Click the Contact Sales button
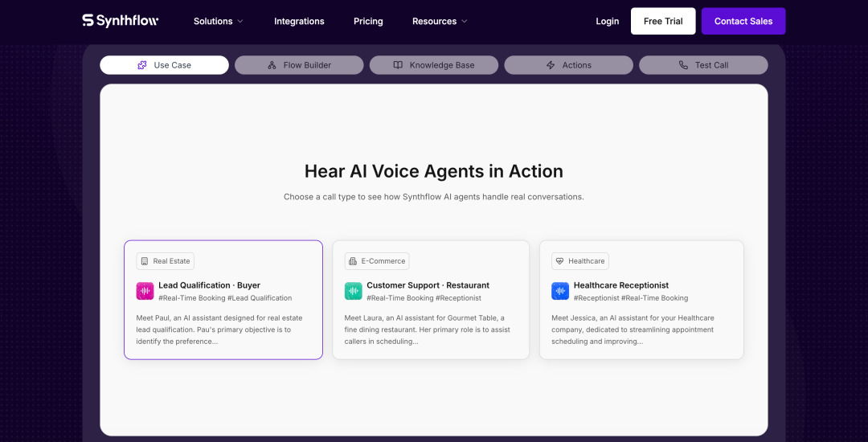868x442 pixels. point(743,21)
